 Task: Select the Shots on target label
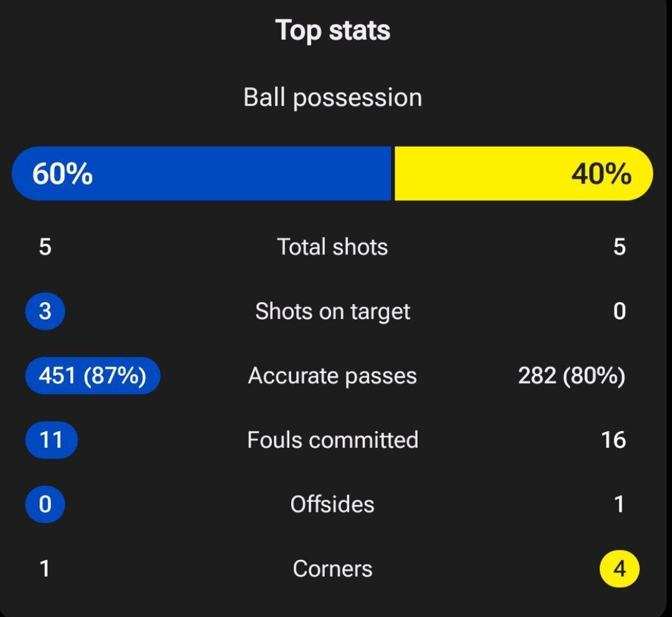point(333,311)
